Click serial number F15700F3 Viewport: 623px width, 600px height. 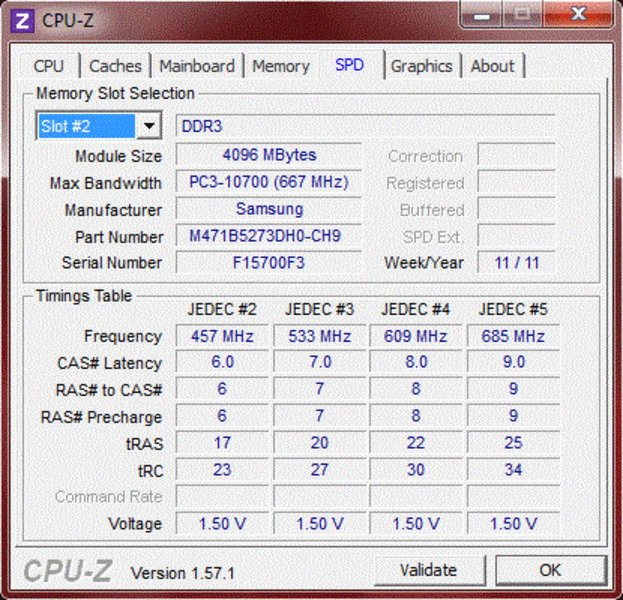269,263
